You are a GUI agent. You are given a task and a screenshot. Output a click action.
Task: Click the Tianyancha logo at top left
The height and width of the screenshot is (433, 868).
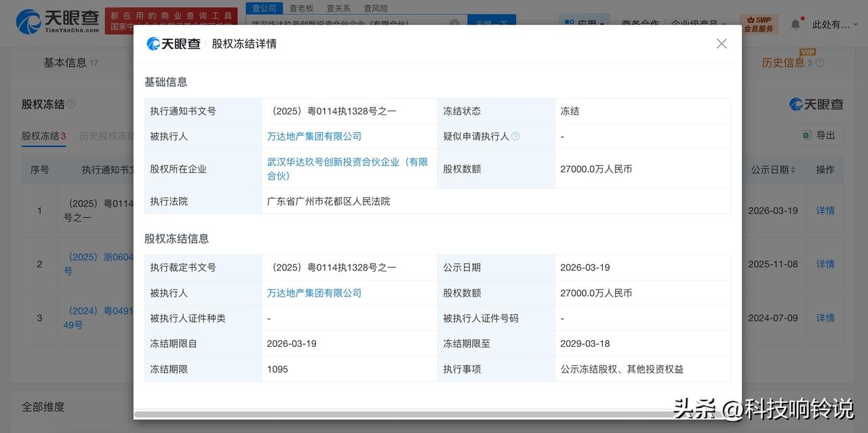click(x=51, y=21)
